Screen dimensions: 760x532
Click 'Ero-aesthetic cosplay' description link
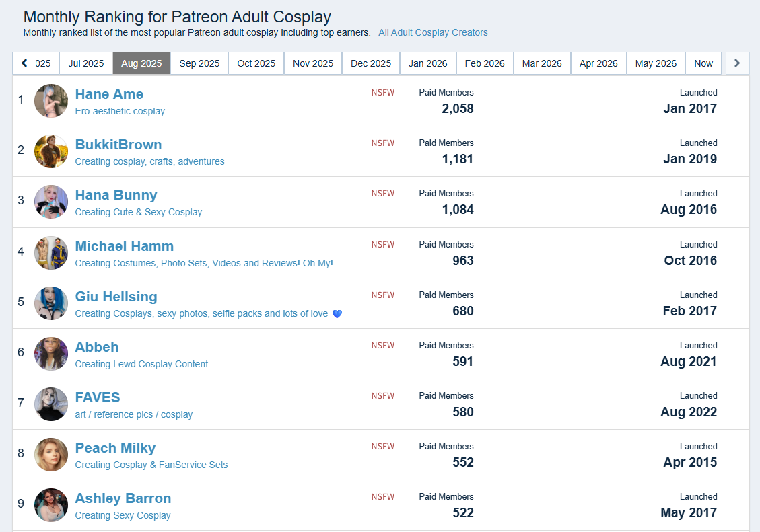pyautogui.click(x=120, y=112)
